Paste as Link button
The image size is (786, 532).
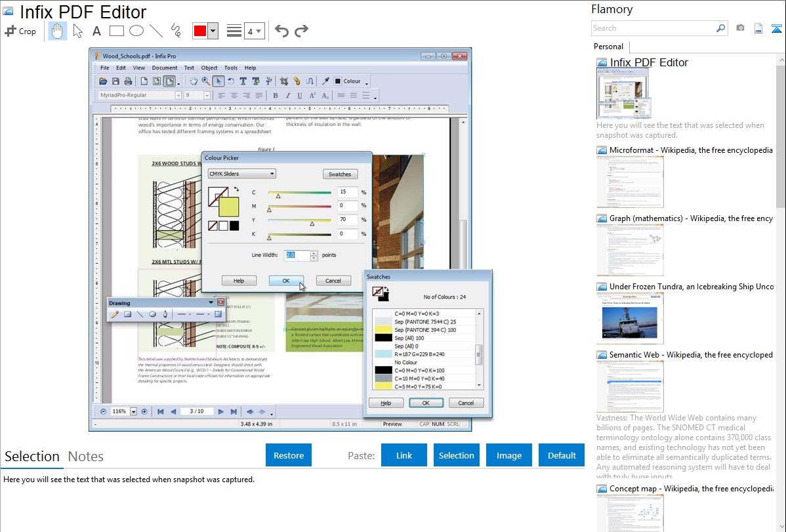(404, 455)
